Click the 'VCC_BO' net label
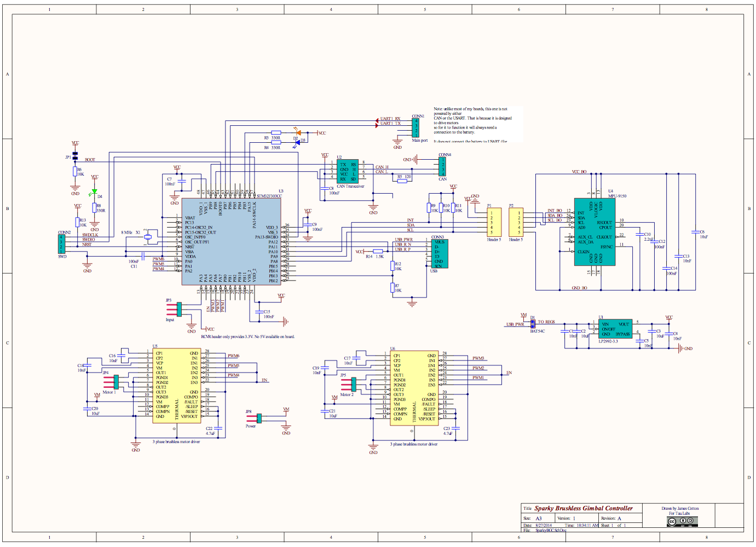Screen dimensions: 756x547 pyautogui.click(x=579, y=172)
